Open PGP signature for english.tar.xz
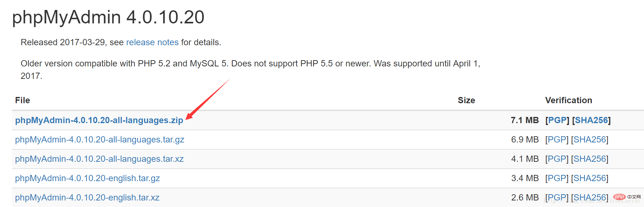This screenshot has width=644, height=207. click(557, 197)
